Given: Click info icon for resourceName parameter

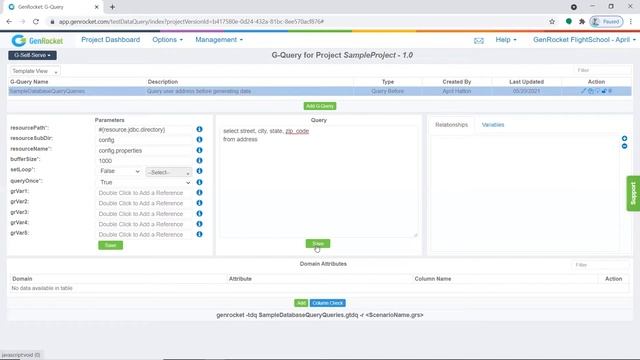Looking at the screenshot, I should pos(199,150).
